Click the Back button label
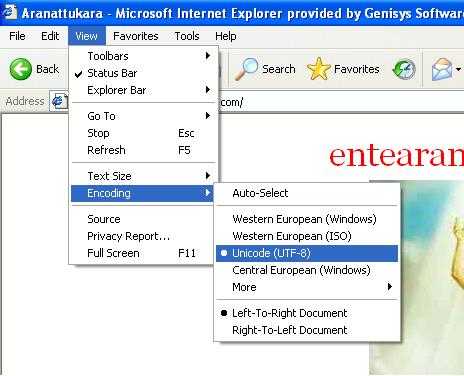Image resolution: width=464 pixels, height=376 pixels. pos(47,69)
